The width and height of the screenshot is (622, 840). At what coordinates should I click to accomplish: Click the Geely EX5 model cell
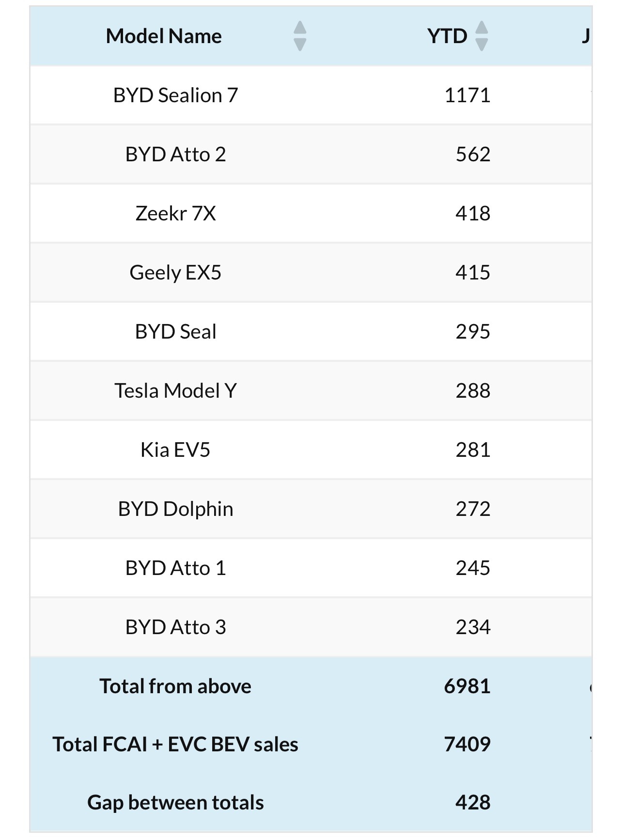175,273
